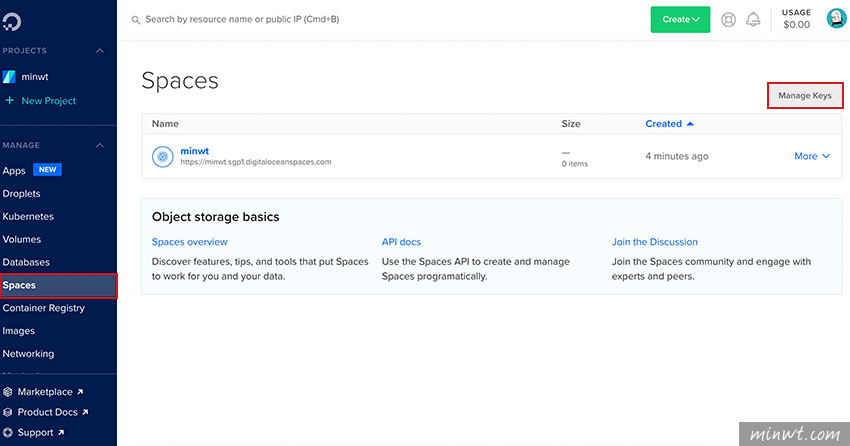Image resolution: width=850 pixels, height=446 pixels.
Task: Collapse the Projects section chevron
Action: (x=100, y=51)
